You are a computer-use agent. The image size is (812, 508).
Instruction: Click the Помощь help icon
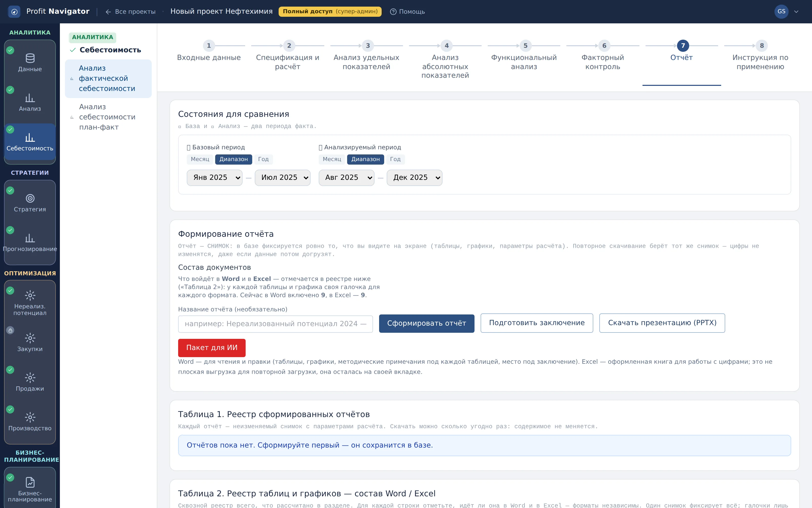(x=393, y=12)
